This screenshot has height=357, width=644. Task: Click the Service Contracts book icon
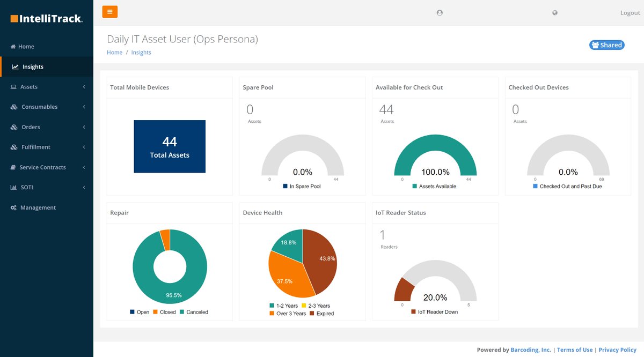[x=14, y=167]
